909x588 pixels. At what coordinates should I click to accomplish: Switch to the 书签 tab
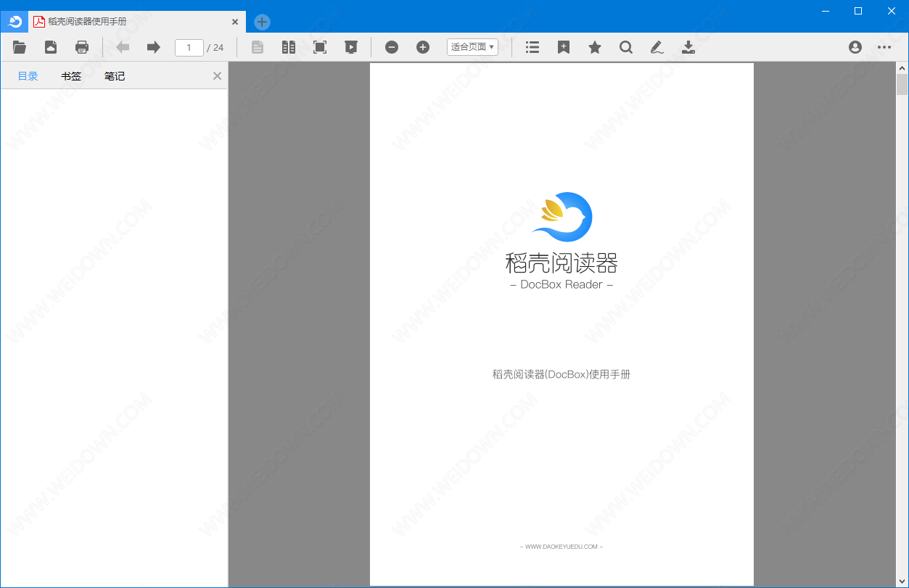click(71, 75)
